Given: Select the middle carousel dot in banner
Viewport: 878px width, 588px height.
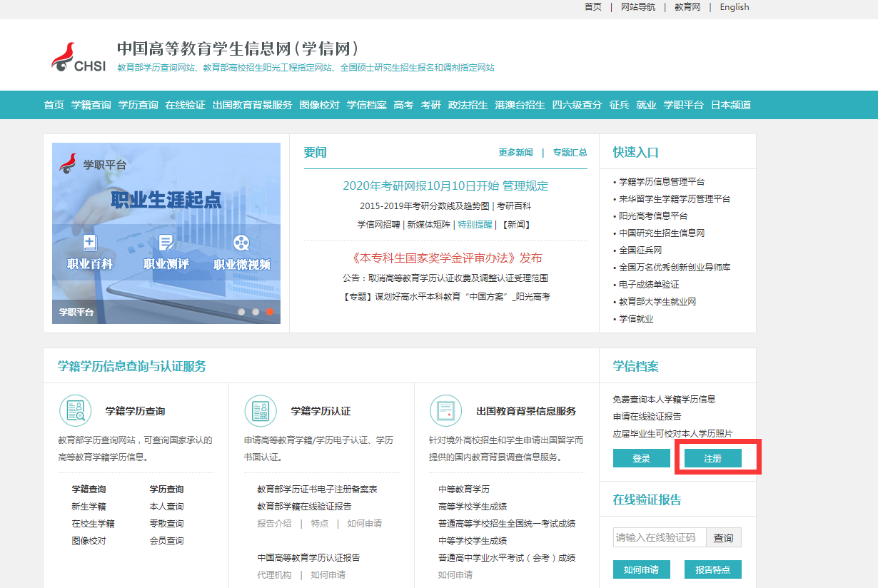Looking at the screenshot, I should (256, 312).
